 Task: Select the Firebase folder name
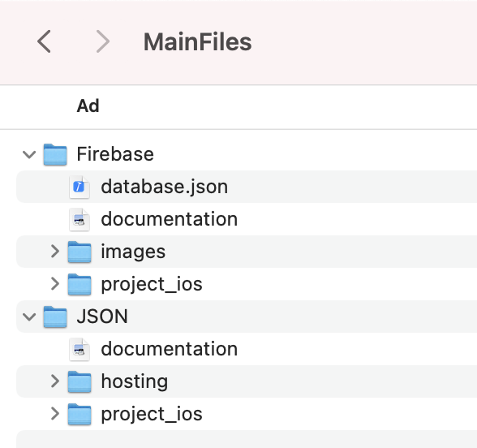click(115, 154)
